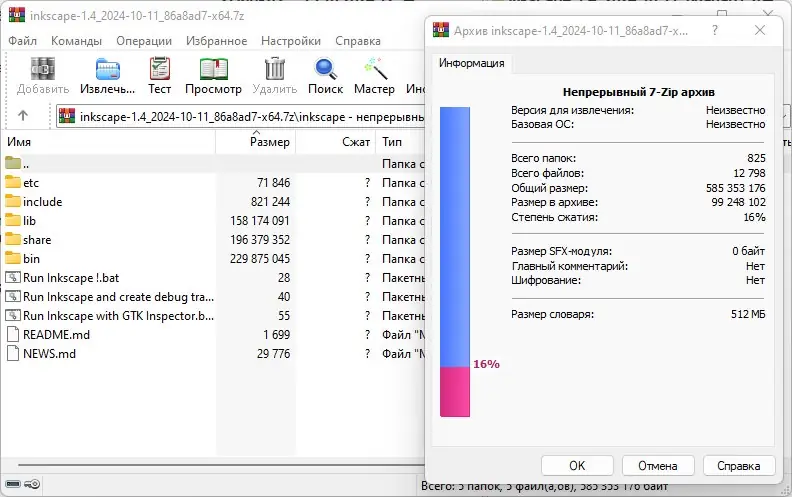Click the Добавить toolbar icon
This screenshot has width=792, height=497.
[42, 69]
